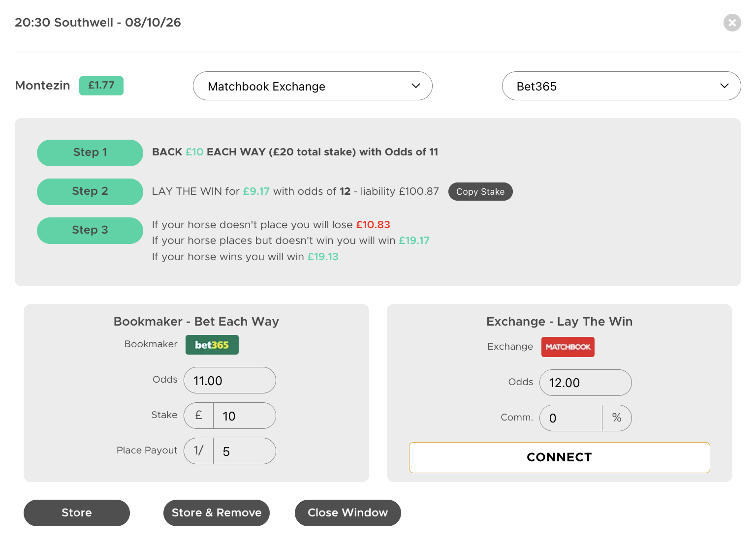This screenshot has width=756, height=541.
Task: Open the Bet365 bookmaker dropdown
Action: [x=621, y=86]
